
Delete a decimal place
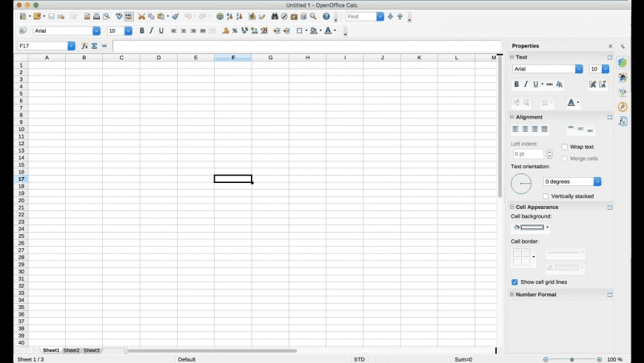click(x=264, y=31)
